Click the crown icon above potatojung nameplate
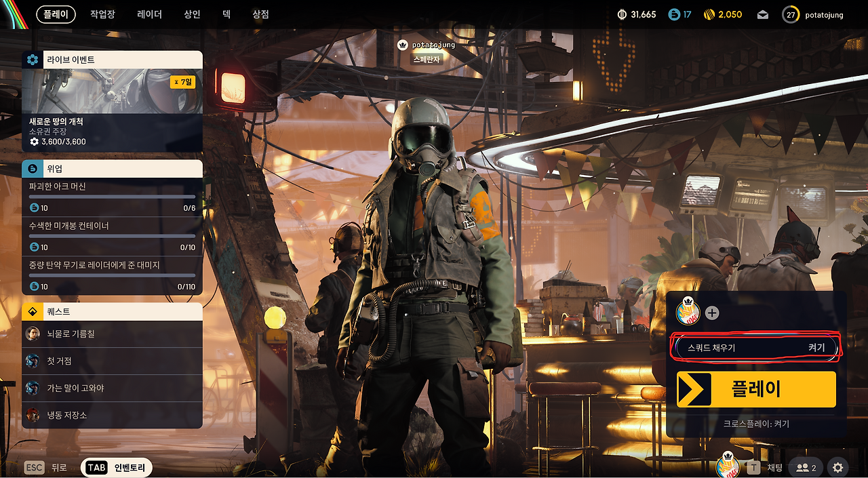 coord(403,45)
